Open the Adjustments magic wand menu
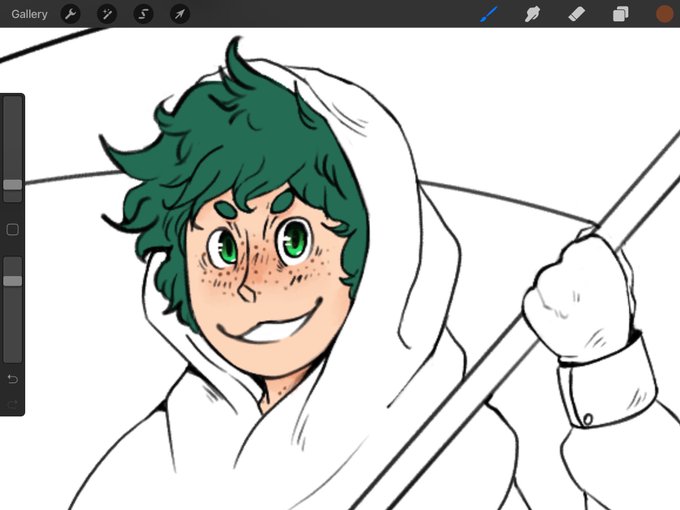Image resolution: width=680 pixels, height=510 pixels. coord(107,14)
